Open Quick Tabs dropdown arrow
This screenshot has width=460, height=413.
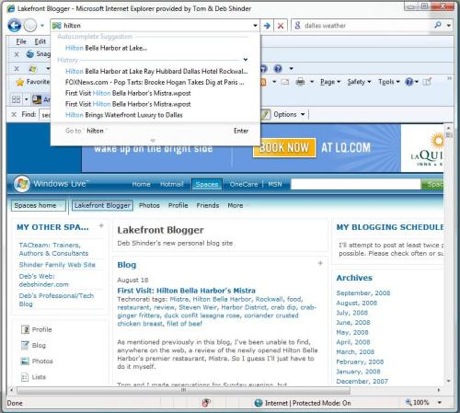[26, 99]
